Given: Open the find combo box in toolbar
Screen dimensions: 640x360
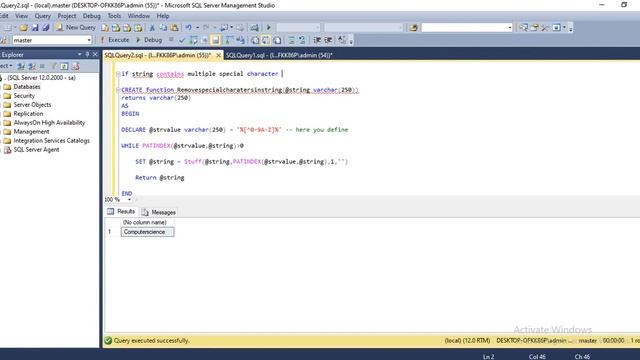Looking at the screenshot, I should 467,27.
